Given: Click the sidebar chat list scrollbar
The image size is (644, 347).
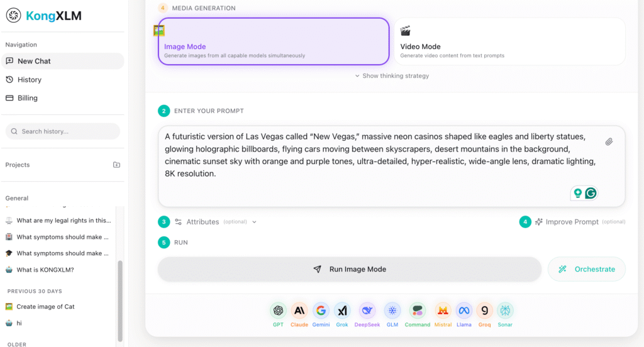Looking at the screenshot, I should [x=120, y=295].
